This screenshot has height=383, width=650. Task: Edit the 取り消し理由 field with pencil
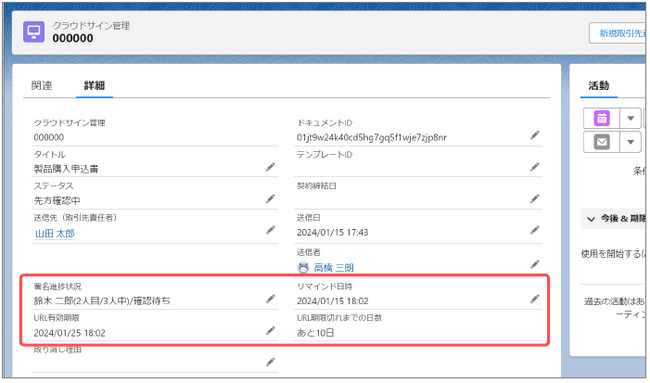coord(271,363)
